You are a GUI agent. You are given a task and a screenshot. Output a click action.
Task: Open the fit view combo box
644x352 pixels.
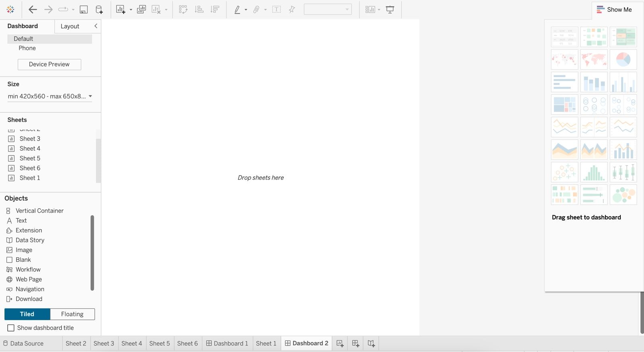(328, 9)
